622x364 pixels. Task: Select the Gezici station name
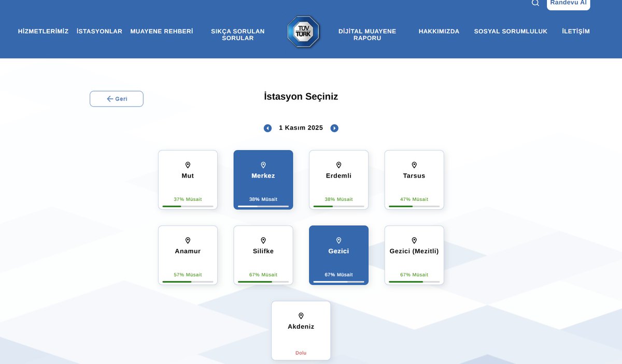click(338, 251)
